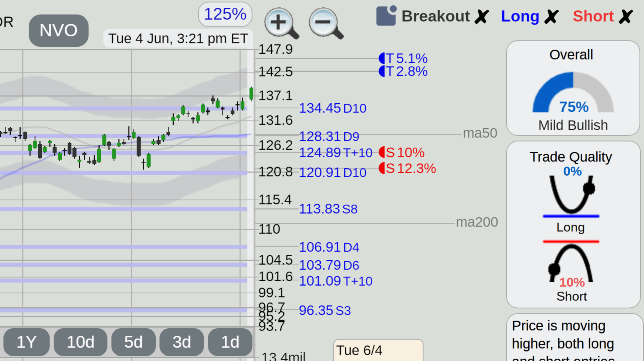Click the T 5.1% target marker
The height and width of the screenshot is (361, 644).
pyautogui.click(x=403, y=58)
